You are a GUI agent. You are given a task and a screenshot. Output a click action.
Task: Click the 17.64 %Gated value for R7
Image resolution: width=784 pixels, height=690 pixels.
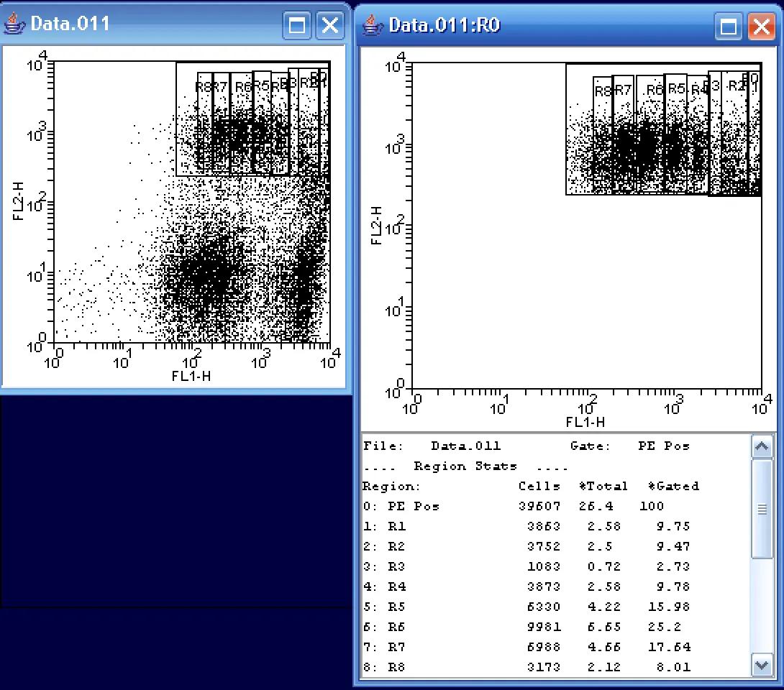(669, 647)
